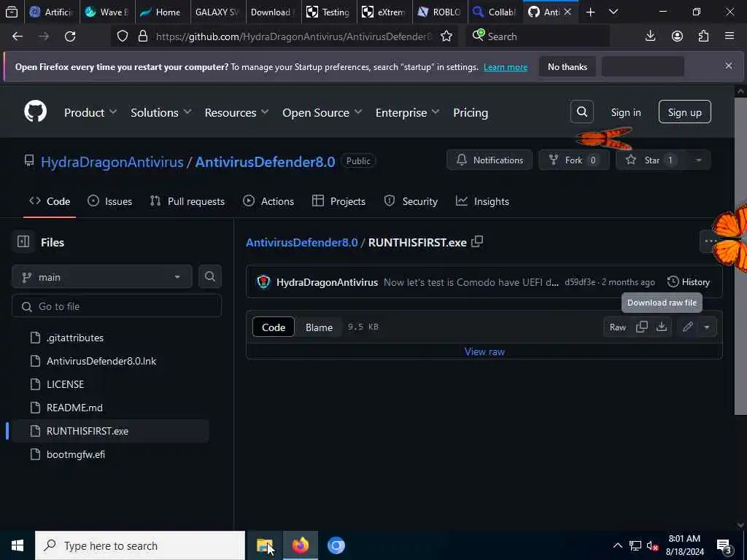Open File Explorer from taskbar
This screenshot has width=747, height=560.
pyautogui.click(x=264, y=545)
